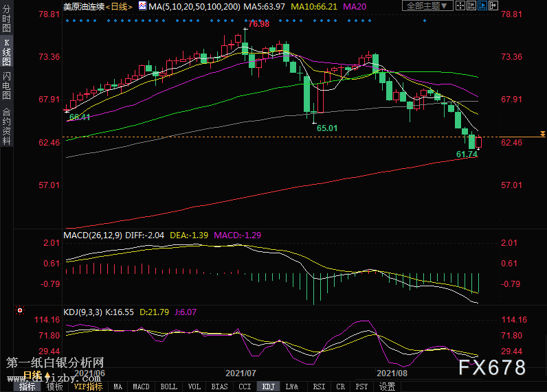Click the 模板 button in bottom bar
This screenshot has width=547, height=392.
pyautogui.click(x=54, y=387)
